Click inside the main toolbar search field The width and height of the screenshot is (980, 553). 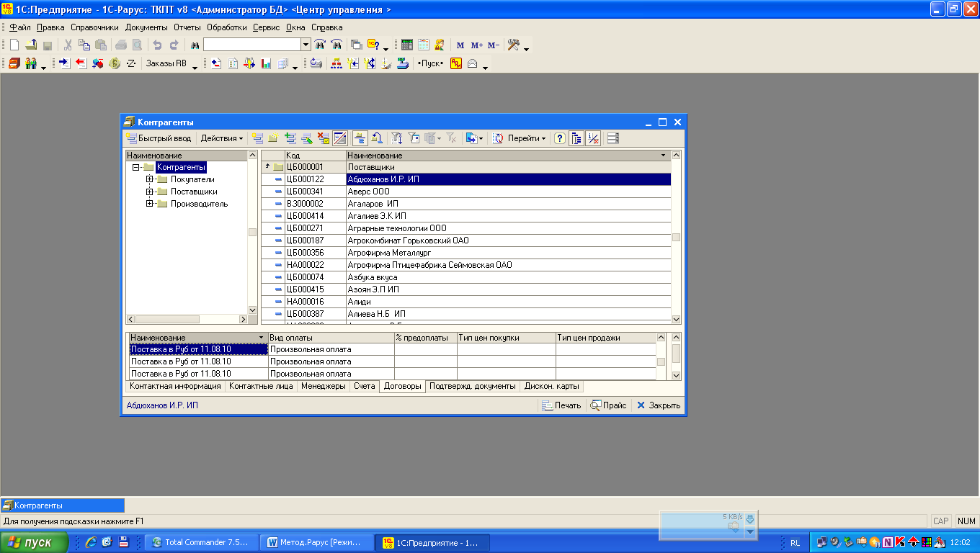252,45
